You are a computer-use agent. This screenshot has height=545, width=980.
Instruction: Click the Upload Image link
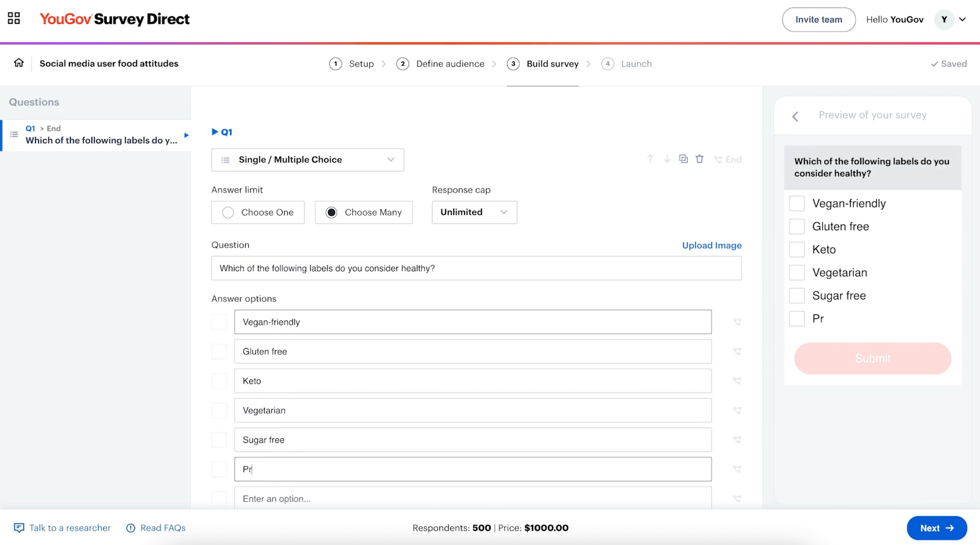coord(711,245)
